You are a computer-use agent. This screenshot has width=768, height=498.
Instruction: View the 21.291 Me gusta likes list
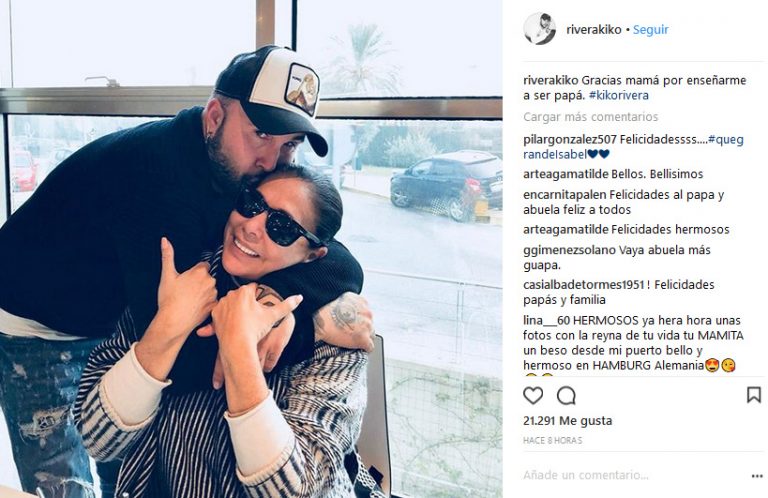tap(567, 421)
